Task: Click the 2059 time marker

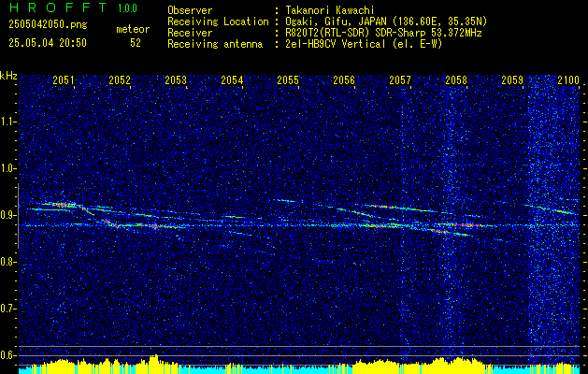Action: click(x=512, y=79)
